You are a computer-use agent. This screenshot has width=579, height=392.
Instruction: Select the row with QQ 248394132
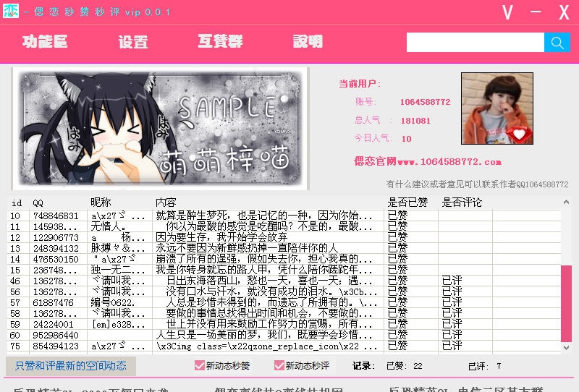(x=284, y=248)
